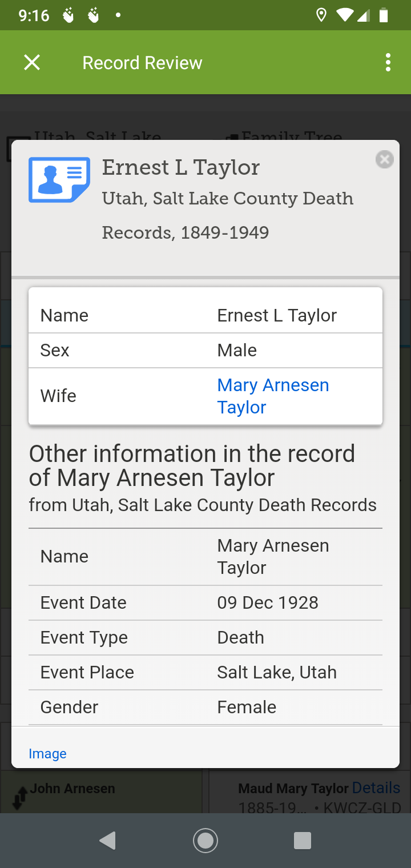
Task: Tap the blue record card icon
Action: 59,180
